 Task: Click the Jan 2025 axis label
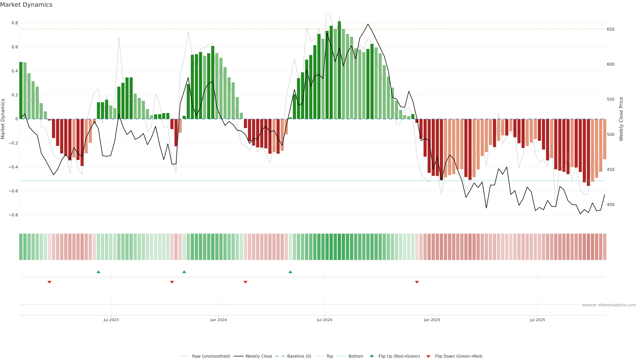pyautogui.click(x=432, y=320)
